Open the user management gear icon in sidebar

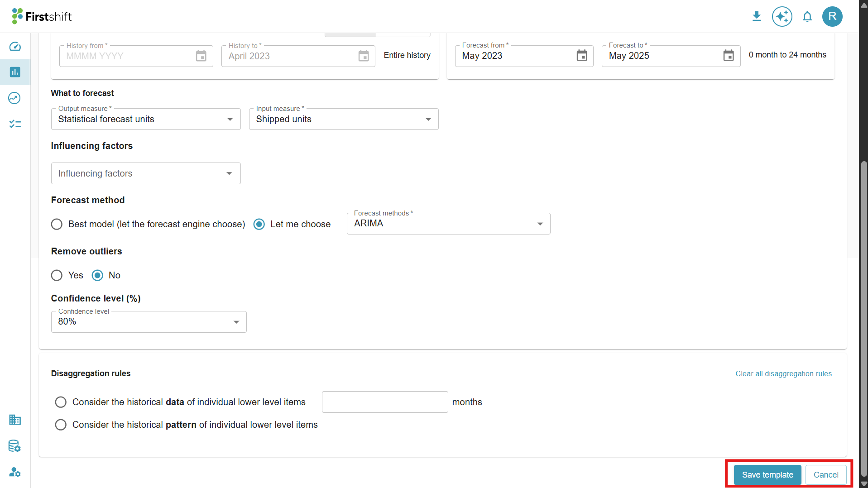[15, 472]
